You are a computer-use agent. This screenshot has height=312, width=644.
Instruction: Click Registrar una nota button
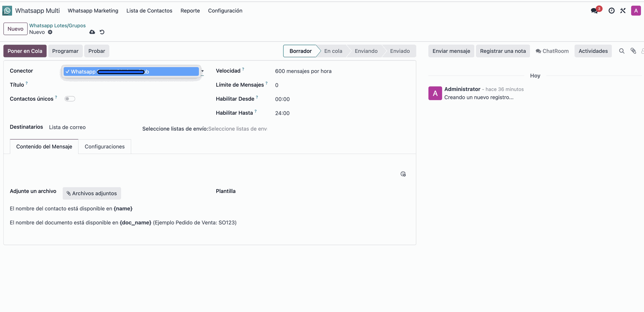(503, 51)
